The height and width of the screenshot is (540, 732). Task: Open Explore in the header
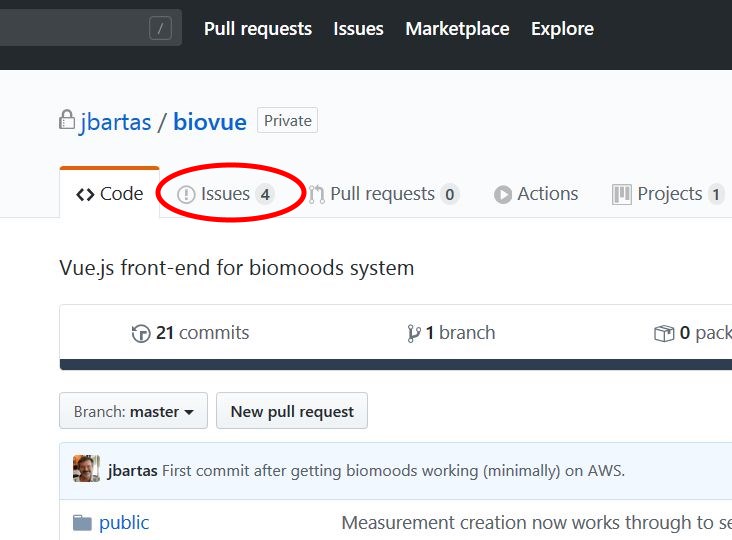pos(562,29)
